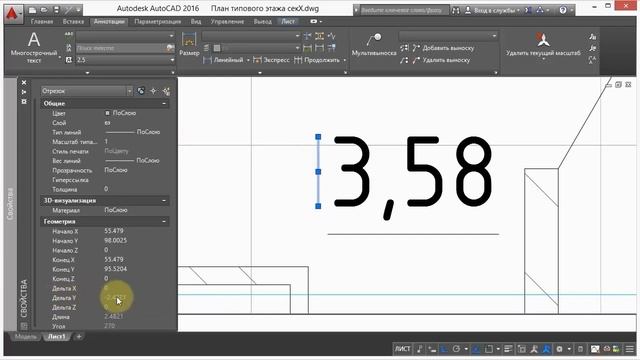Collapse the 3D-визуализация section
Screen dimensions: 640x360
coord(164,201)
